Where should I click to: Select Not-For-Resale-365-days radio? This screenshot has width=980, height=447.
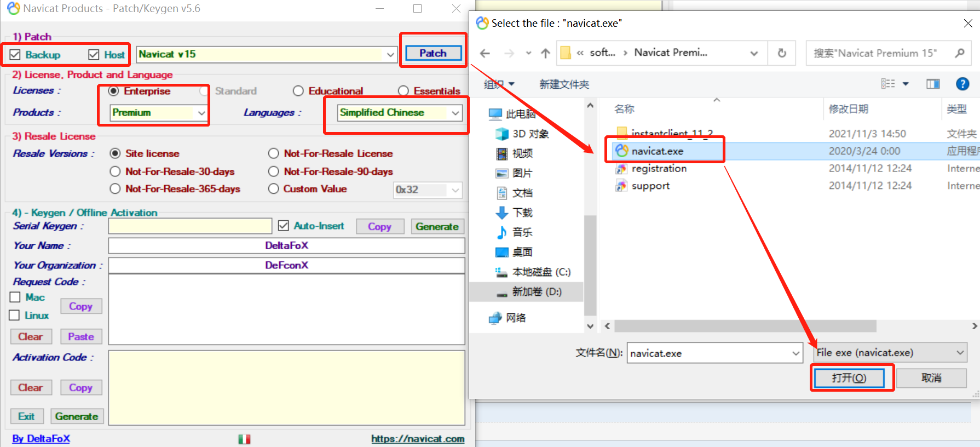tap(115, 189)
